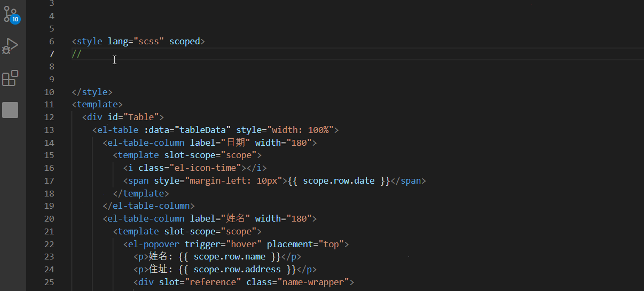
Task: Click line number 25 in the gutter
Action: (x=49, y=282)
